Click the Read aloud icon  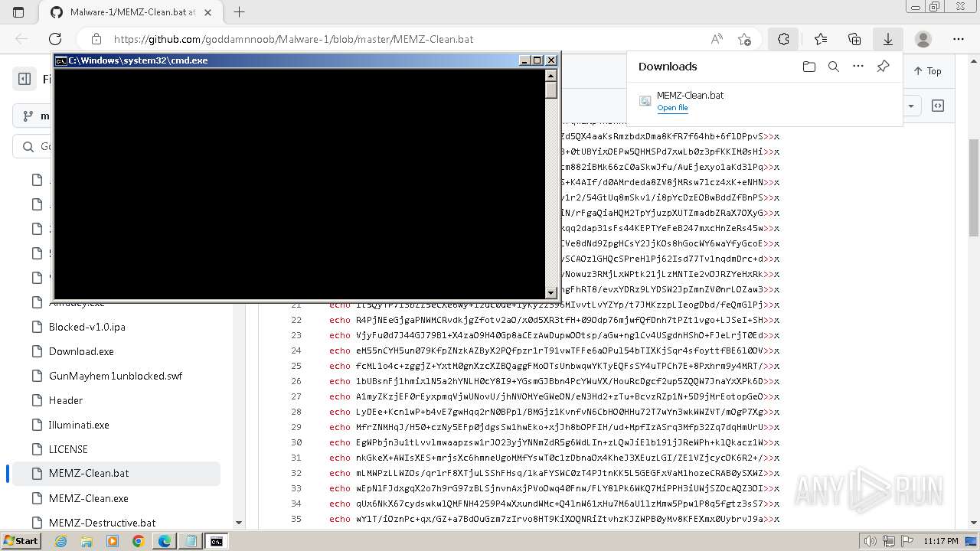coord(717,39)
